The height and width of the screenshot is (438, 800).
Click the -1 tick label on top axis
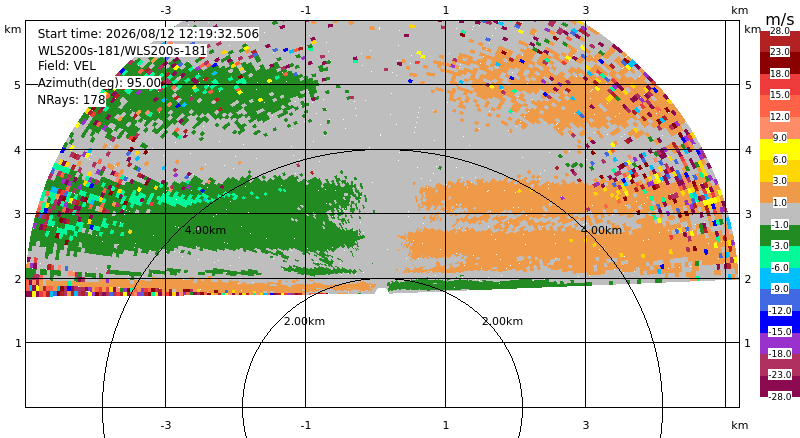coord(306,10)
